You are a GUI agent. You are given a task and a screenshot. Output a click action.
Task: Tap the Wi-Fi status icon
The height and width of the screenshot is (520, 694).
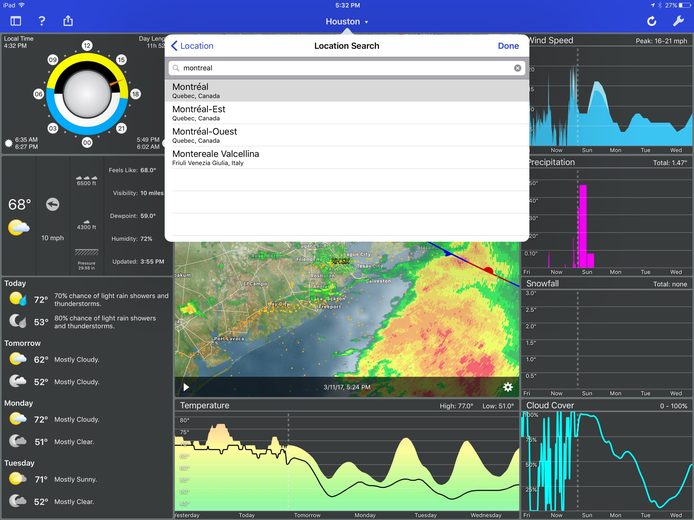[x=21, y=5]
